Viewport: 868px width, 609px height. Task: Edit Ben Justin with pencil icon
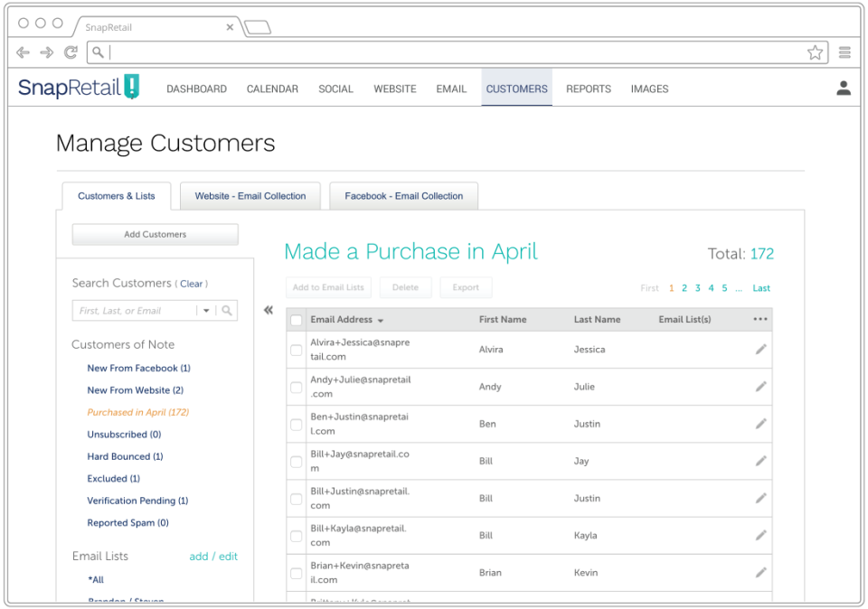point(761,423)
